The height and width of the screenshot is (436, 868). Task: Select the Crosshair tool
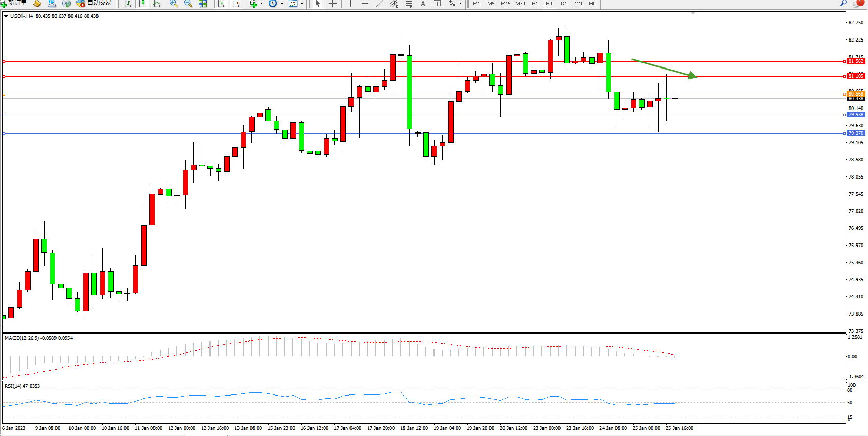pyautogui.click(x=333, y=4)
